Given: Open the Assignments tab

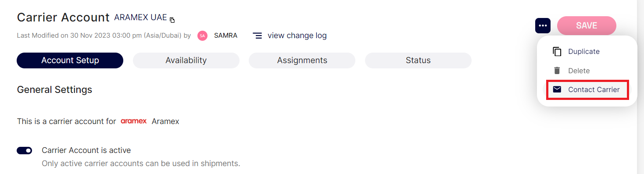Looking at the screenshot, I should pyautogui.click(x=302, y=60).
